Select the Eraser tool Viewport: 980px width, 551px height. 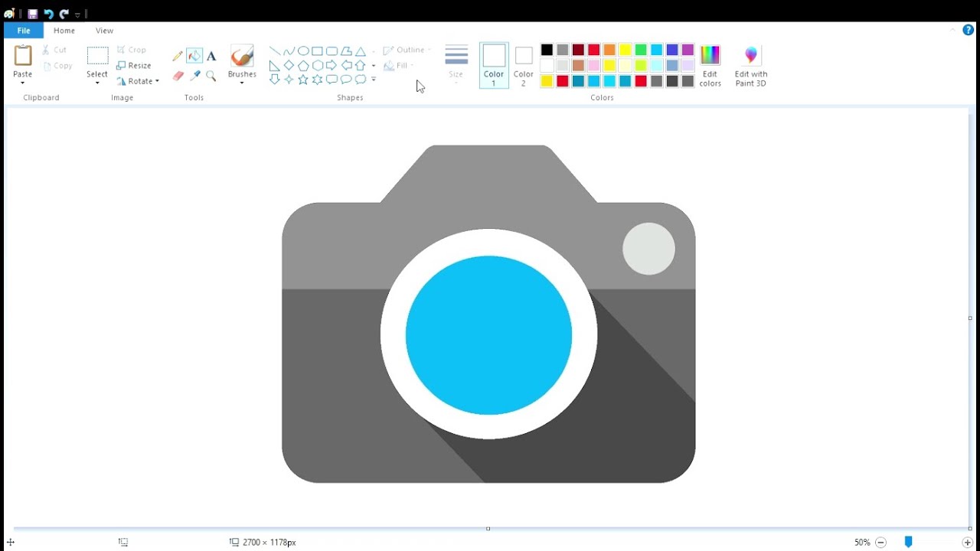pyautogui.click(x=178, y=76)
